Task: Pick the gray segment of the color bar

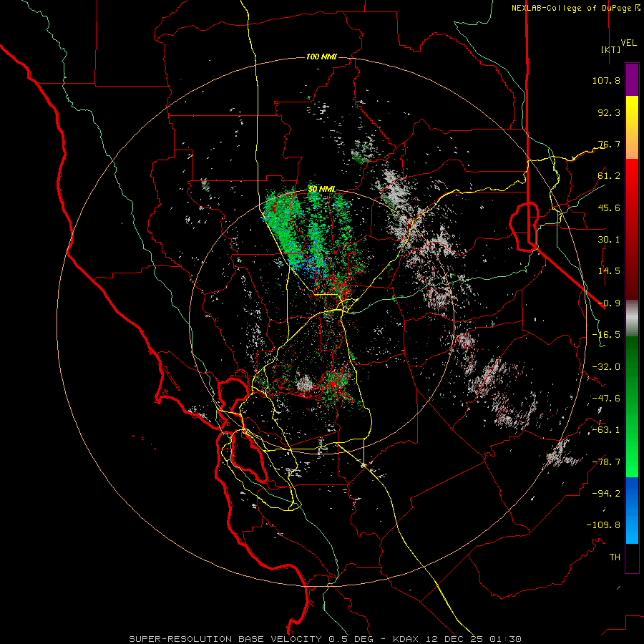Action: click(x=632, y=317)
